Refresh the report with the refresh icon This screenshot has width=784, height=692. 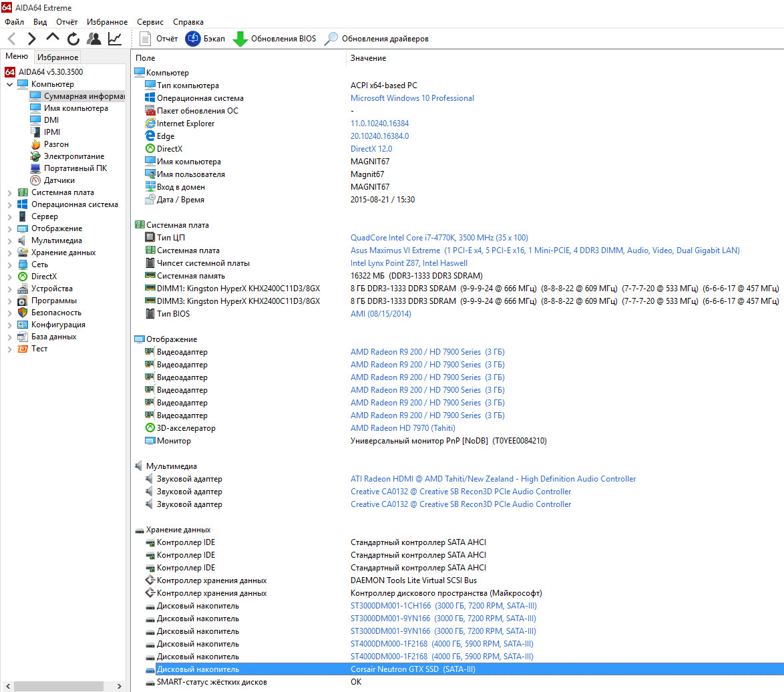(x=73, y=39)
